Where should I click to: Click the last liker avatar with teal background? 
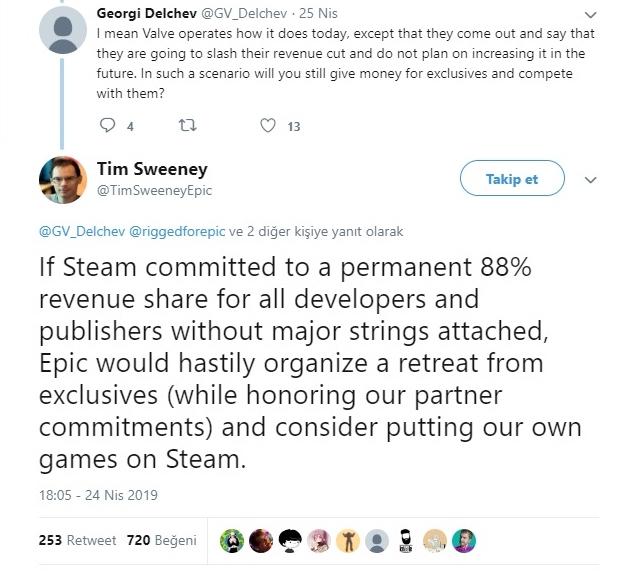pyautogui.click(x=464, y=541)
